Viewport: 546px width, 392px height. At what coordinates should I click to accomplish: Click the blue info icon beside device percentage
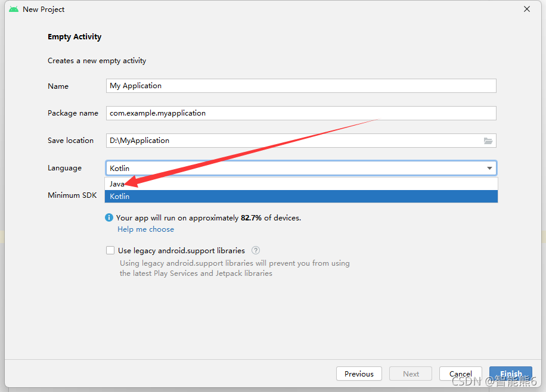(109, 217)
